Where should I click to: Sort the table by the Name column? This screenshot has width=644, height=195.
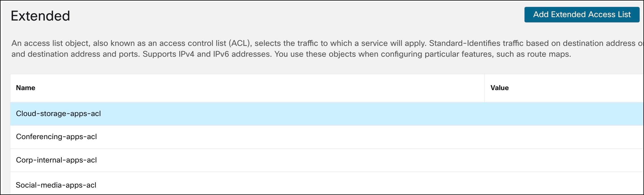tap(25, 88)
